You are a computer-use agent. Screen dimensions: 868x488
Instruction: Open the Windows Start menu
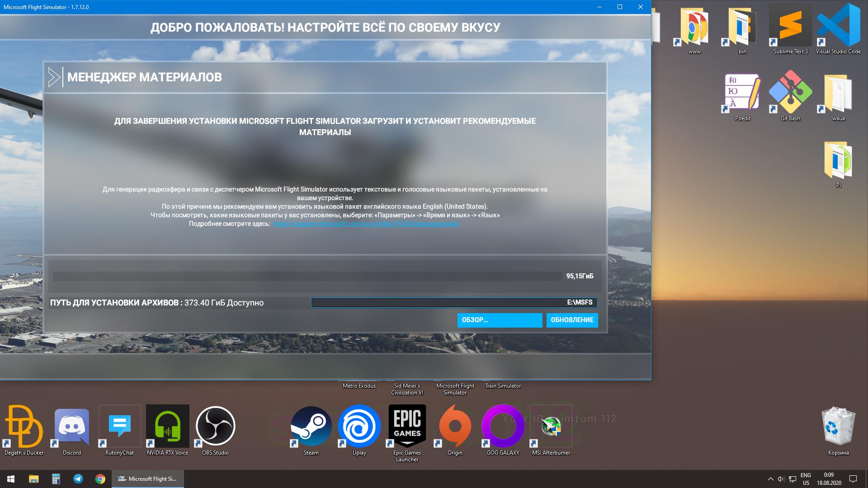[11, 479]
